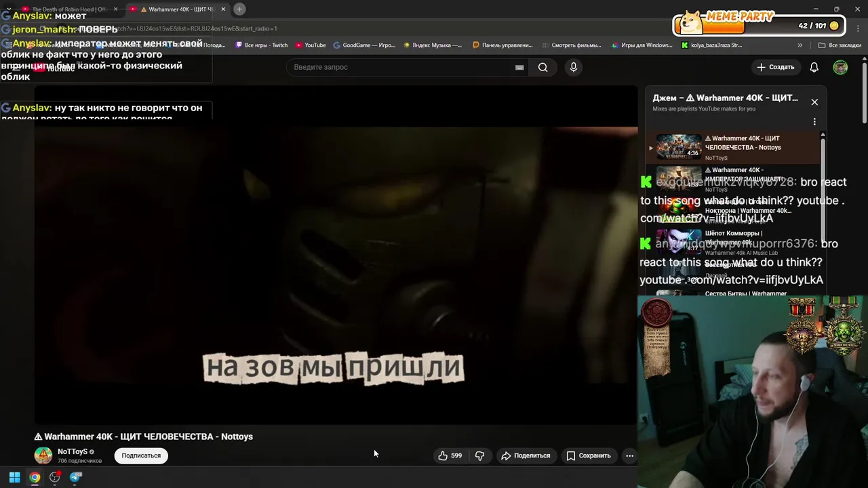The height and width of the screenshot is (488, 868).
Task: Click the Создать button
Action: point(776,67)
